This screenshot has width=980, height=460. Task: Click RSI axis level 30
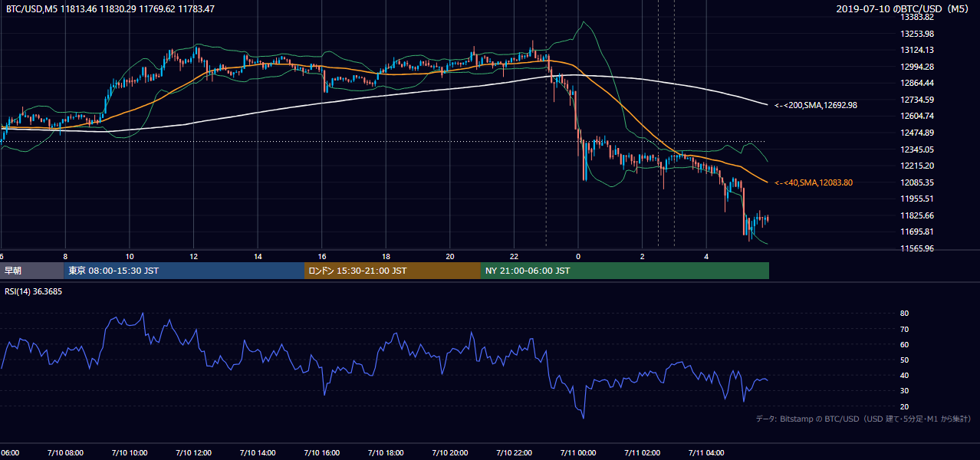905,391
